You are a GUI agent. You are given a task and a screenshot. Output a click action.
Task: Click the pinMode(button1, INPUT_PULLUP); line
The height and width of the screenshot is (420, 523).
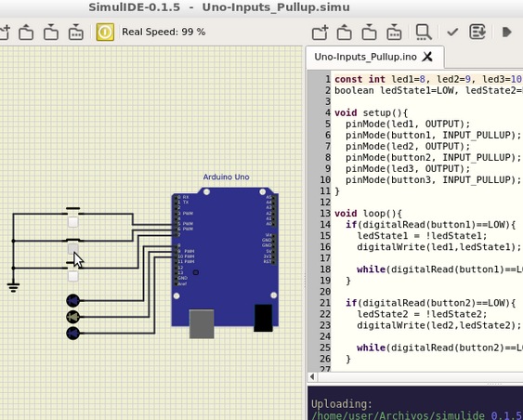tap(433, 135)
